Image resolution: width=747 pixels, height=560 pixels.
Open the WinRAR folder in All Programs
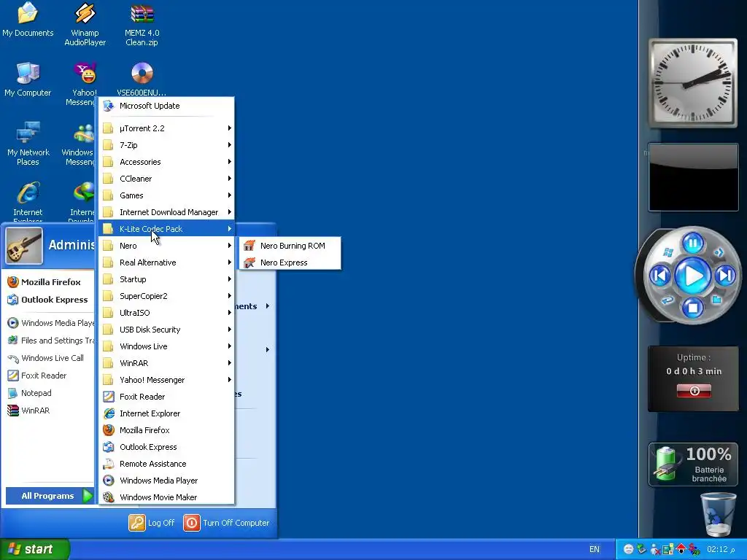(167, 363)
